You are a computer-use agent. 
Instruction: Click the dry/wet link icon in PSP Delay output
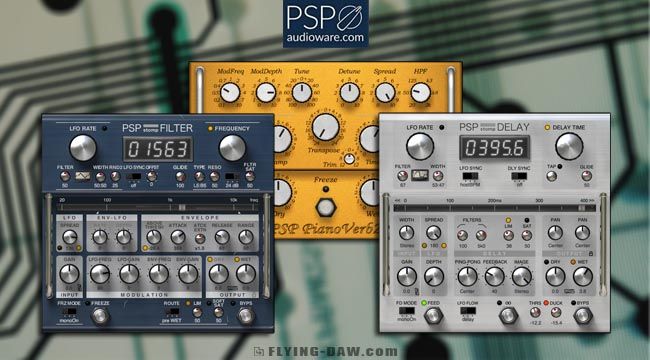[569, 291]
